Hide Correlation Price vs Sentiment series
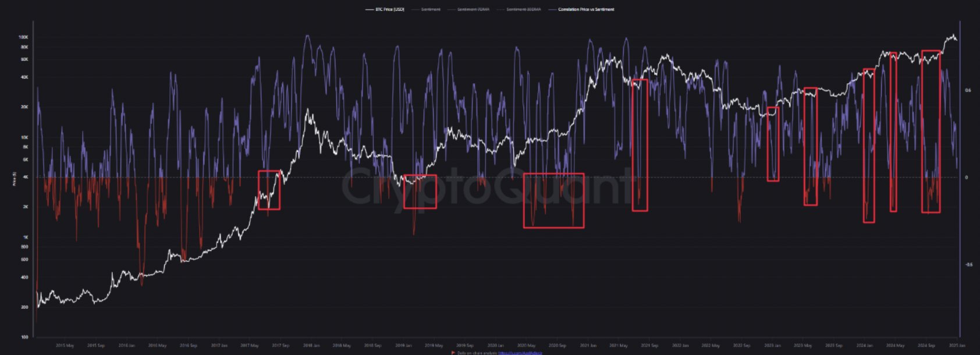 (585, 9)
